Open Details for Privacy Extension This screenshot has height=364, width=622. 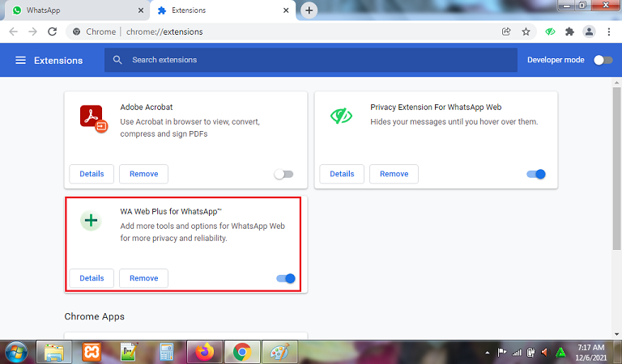tap(342, 174)
